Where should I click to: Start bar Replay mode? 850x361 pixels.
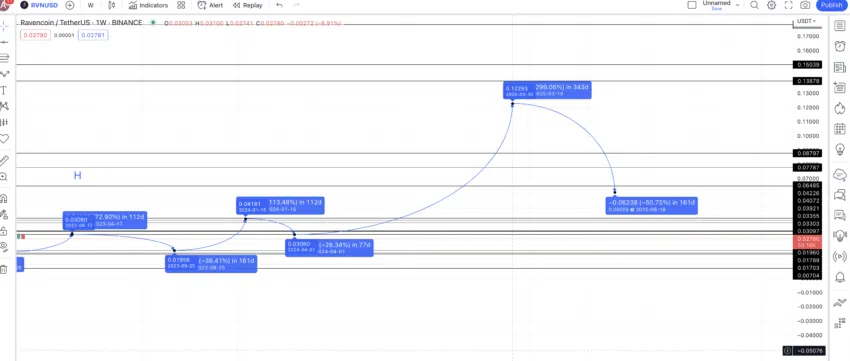pyautogui.click(x=247, y=5)
